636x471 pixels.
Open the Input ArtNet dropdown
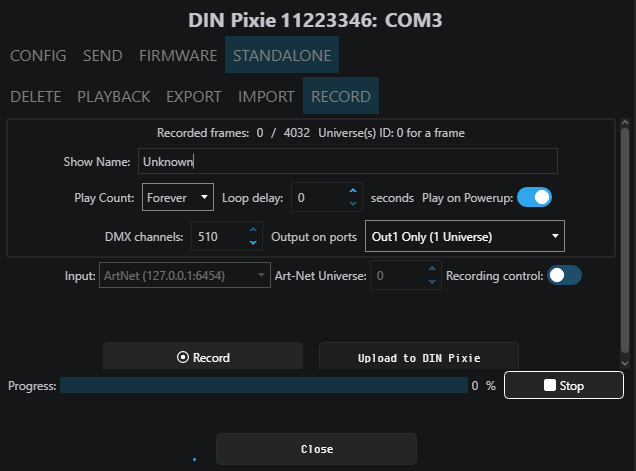click(185, 275)
